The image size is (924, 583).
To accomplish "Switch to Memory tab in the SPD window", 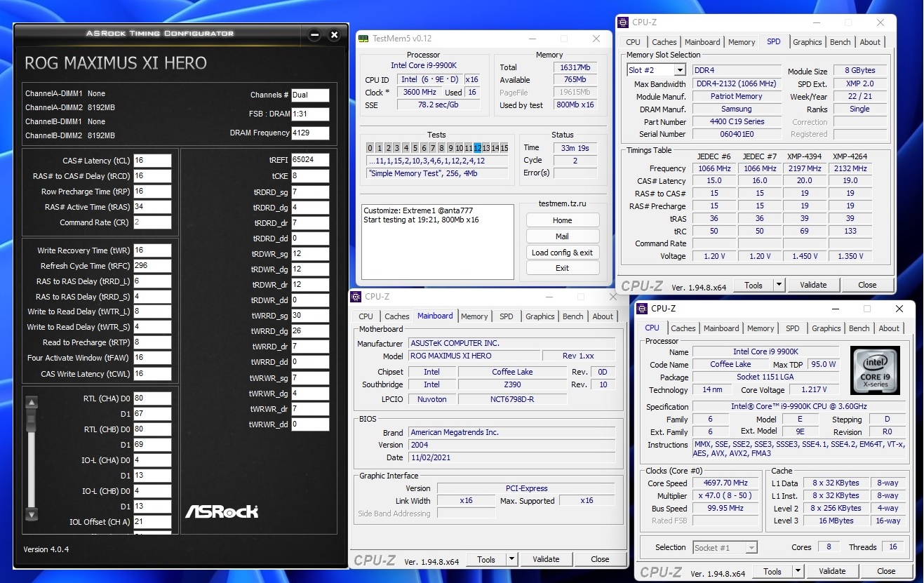I will click(742, 42).
